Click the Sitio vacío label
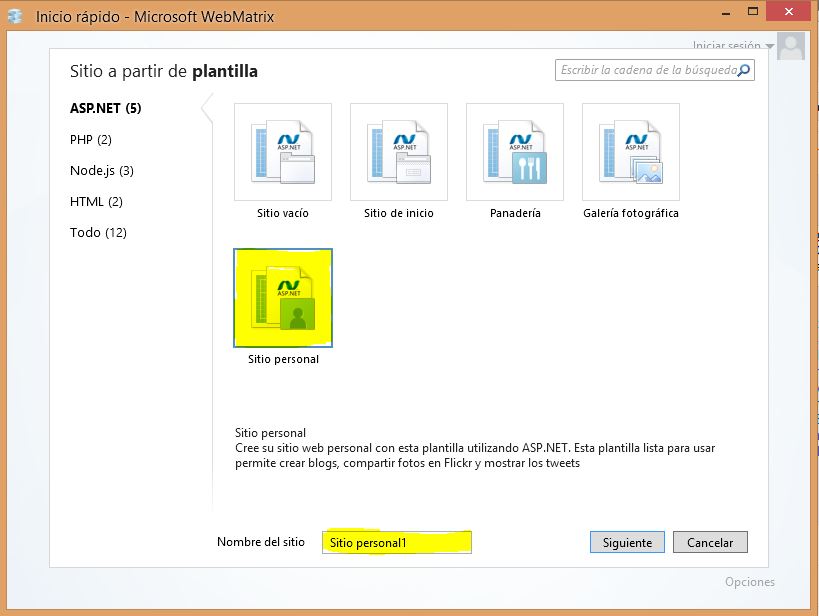The height and width of the screenshot is (616, 819). 283,213
